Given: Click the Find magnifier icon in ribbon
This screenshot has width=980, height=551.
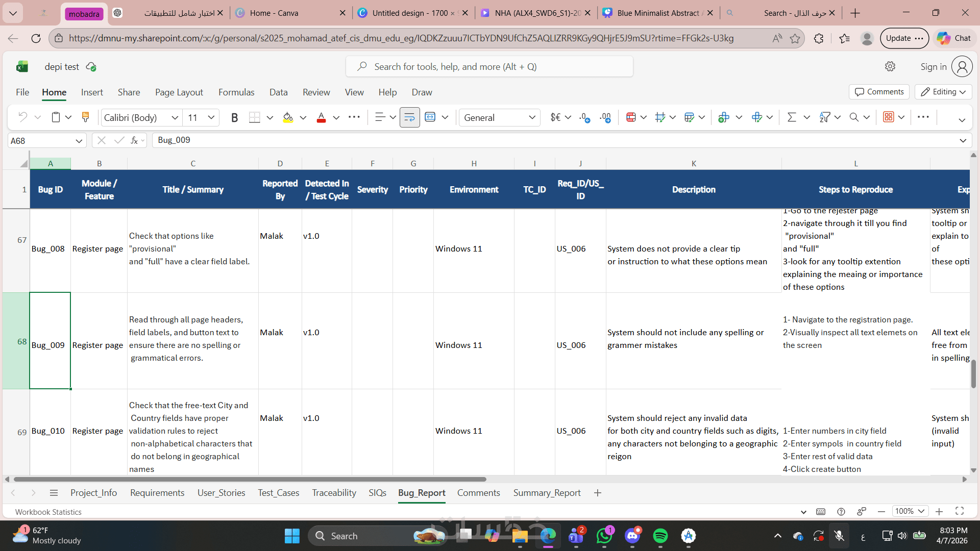Looking at the screenshot, I should click(854, 117).
